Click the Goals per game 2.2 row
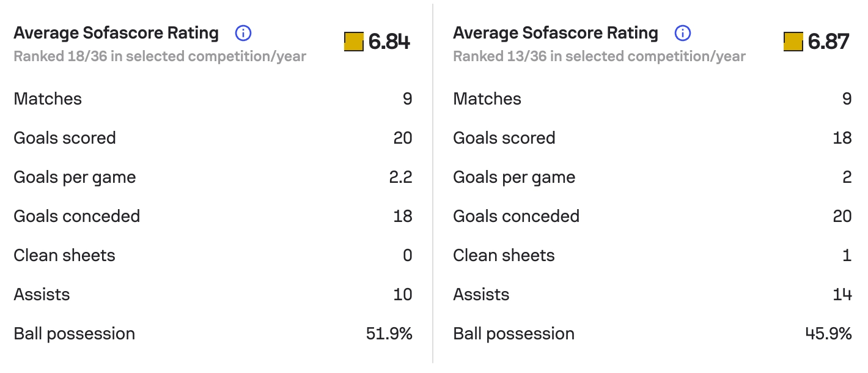Viewport: 868px width, 373px height. [x=213, y=177]
